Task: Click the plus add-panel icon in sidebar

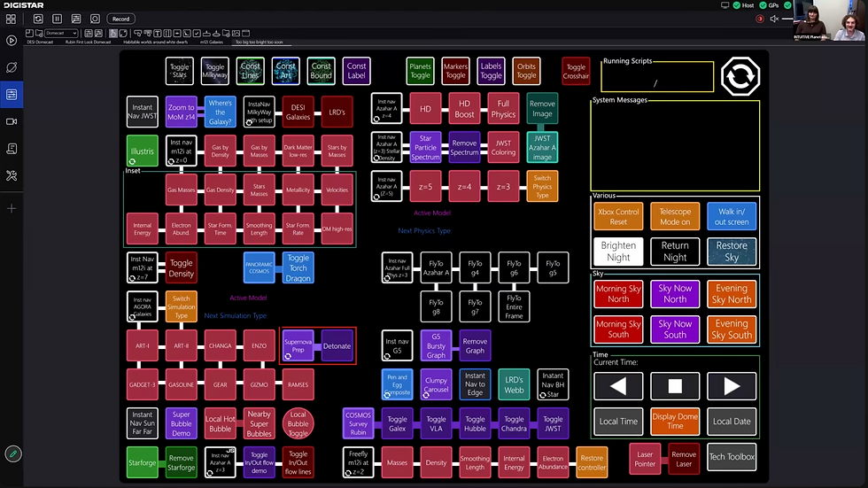Action: pyautogui.click(x=11, y=209)
